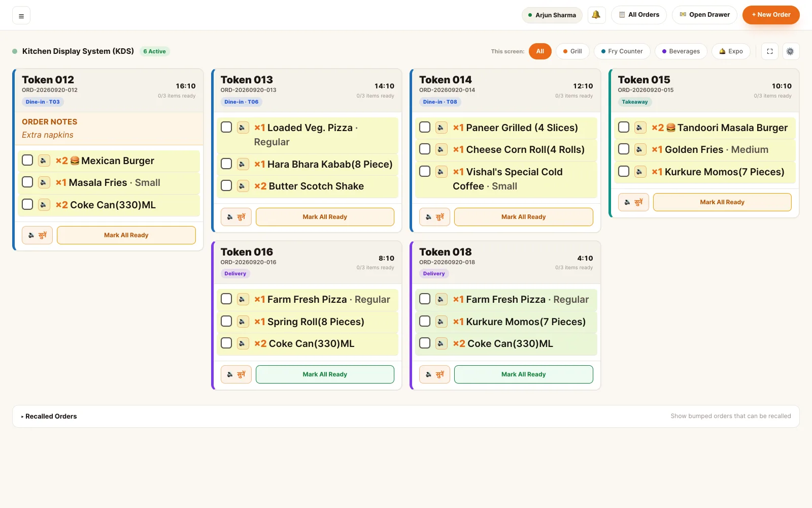Image resolution: width=812 pixels, height=508 pixels.
Task: Select Dine-in T03 tag on Token 012
Action: (43, 102)
